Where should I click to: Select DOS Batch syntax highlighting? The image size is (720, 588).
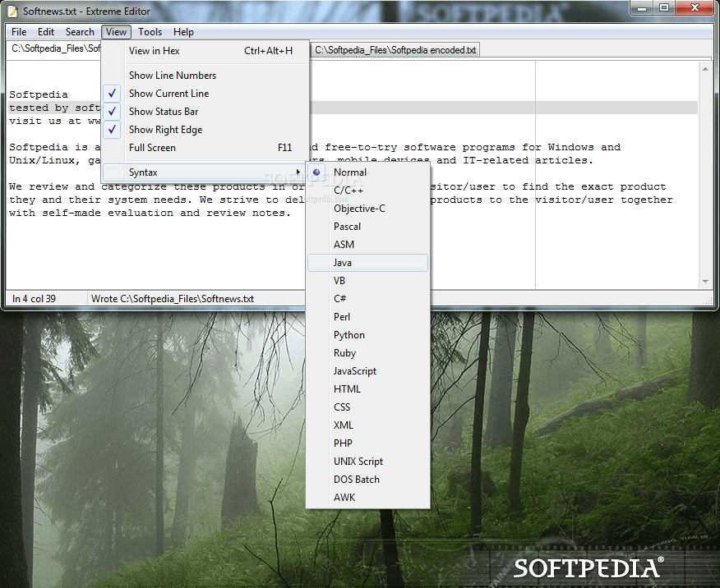[x=367, y=480]
